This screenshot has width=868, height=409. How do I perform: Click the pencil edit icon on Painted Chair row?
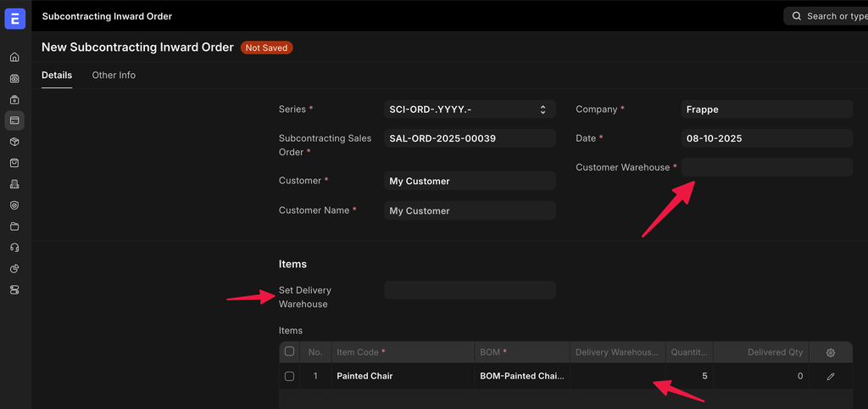pyautogui.click(x=830, y=376)
